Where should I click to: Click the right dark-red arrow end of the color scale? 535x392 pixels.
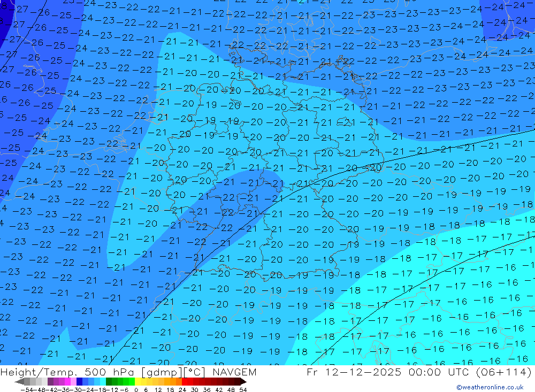pyautogui.click(x=243, y=382)
